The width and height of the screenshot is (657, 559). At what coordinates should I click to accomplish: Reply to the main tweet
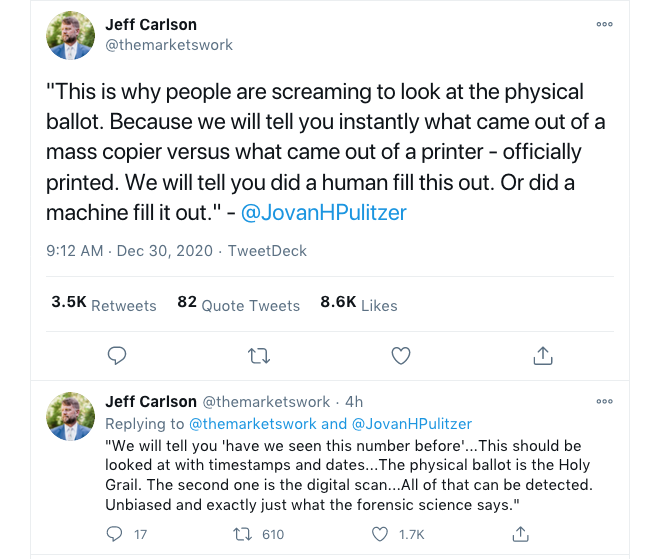click(x=117, y=355)
